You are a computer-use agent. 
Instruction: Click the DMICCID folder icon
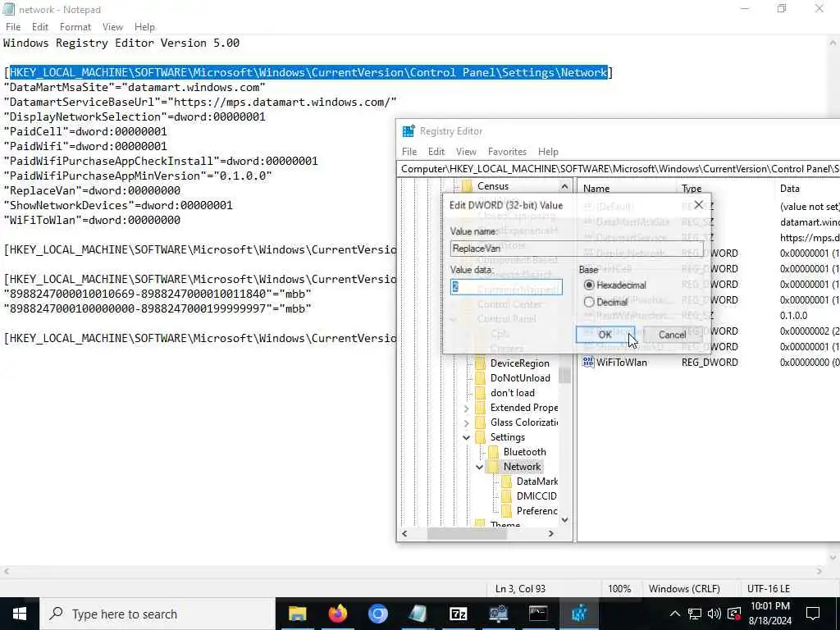[x=506, y=496]
